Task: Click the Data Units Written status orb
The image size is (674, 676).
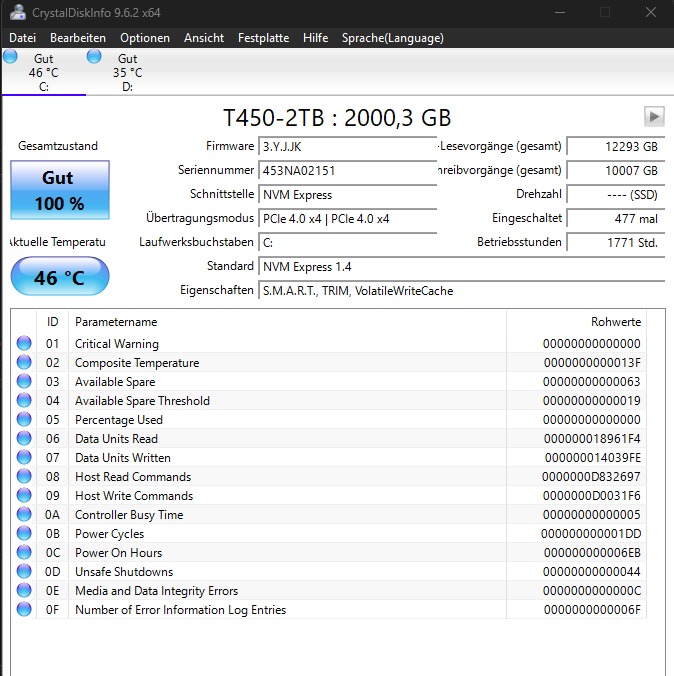Action: pos(24,457)
